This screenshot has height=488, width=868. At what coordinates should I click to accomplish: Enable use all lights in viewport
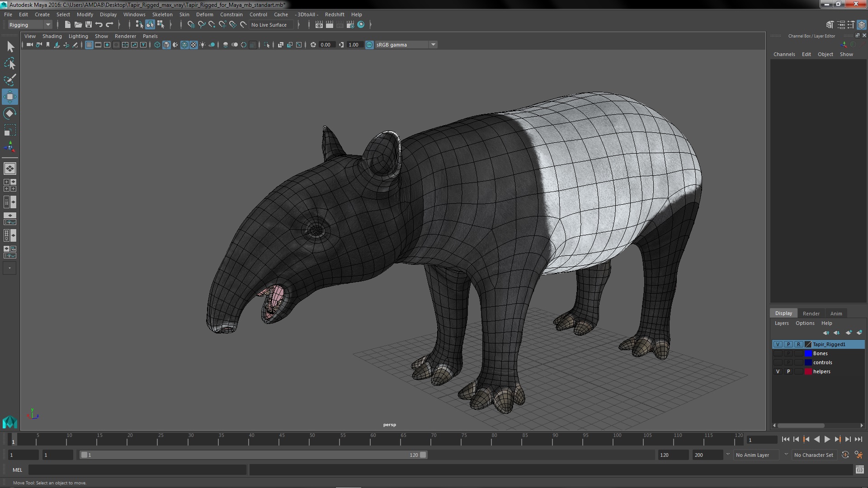coord(203,45)
